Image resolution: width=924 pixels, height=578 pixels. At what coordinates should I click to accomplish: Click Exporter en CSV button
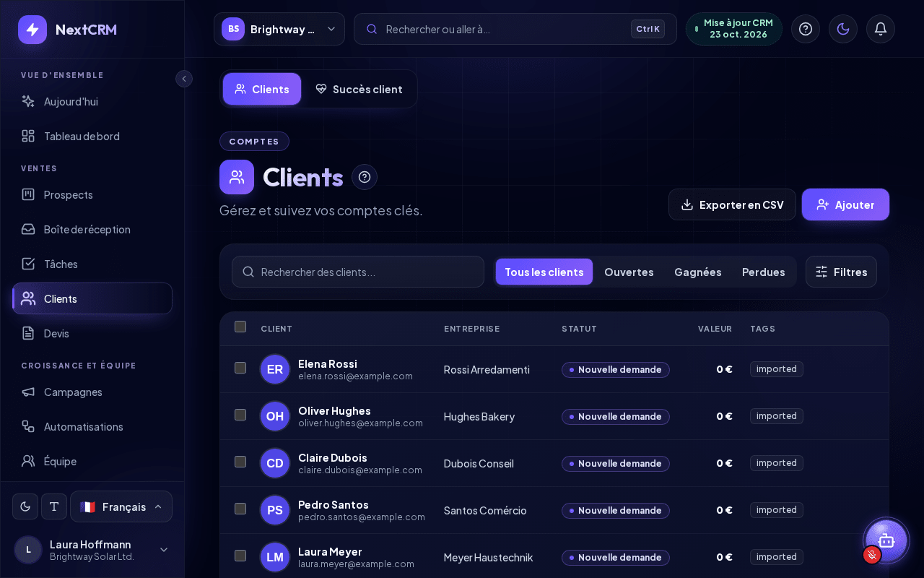(732, 204)
